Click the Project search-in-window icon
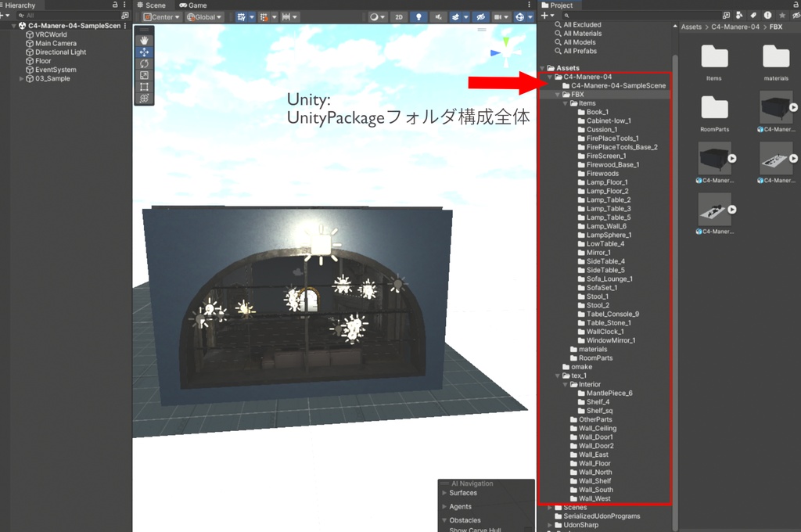Image resolution: width=801 pixels, height=532 pixels. (x=726, y=16)
